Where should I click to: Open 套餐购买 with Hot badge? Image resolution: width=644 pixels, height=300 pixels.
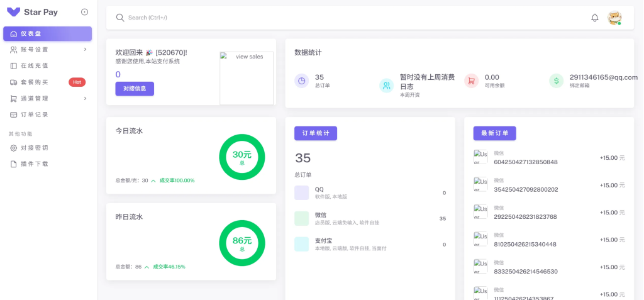35,82
